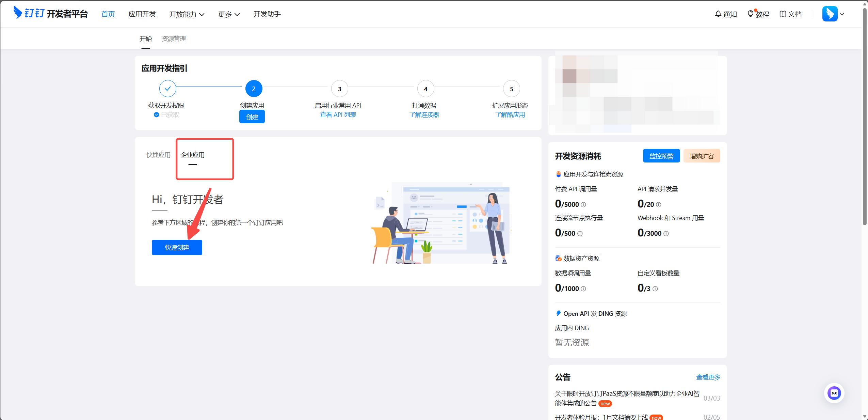Click info icon beside 自定义看板 0/3

point(655,289)
